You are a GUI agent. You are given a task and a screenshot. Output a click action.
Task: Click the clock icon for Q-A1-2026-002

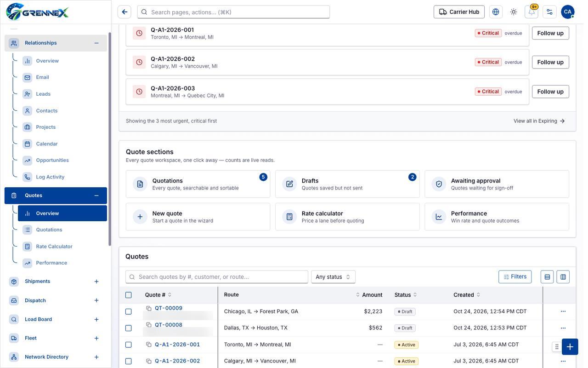(139, 62)
